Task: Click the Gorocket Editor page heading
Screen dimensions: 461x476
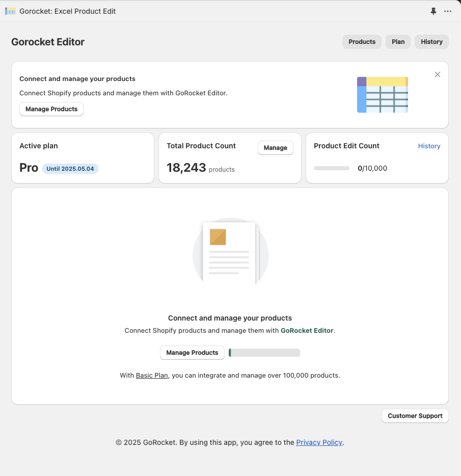Action: coord(48,42)
